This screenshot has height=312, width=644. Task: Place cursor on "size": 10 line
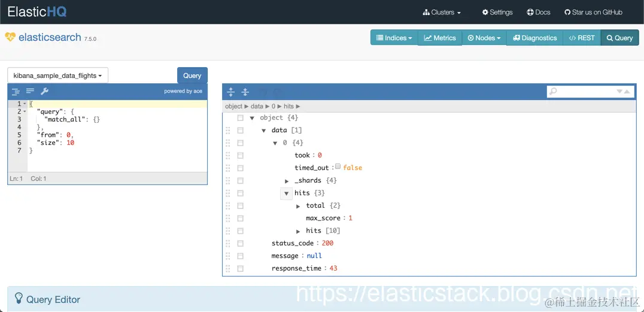[117, 143]
